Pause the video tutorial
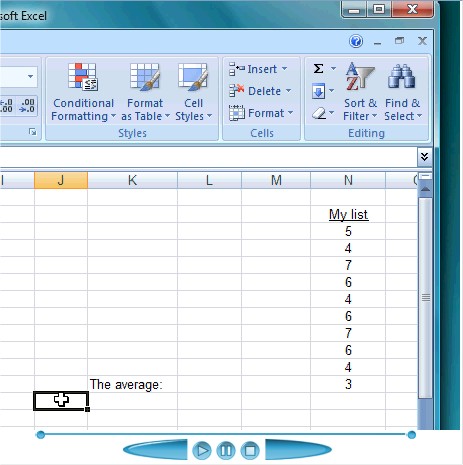This screenshot has width=463, height=465. click(226, 450)
